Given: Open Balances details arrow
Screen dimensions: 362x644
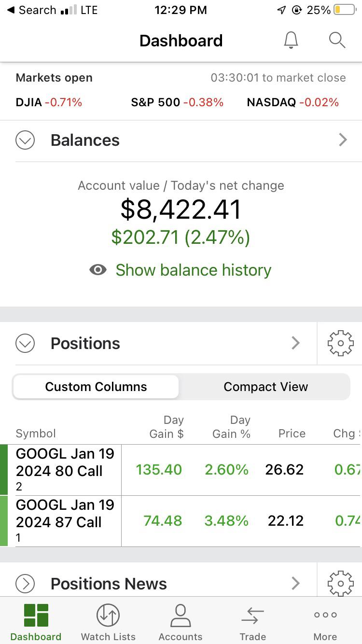Looking at the screenshot, I should [x=343, y=140].
